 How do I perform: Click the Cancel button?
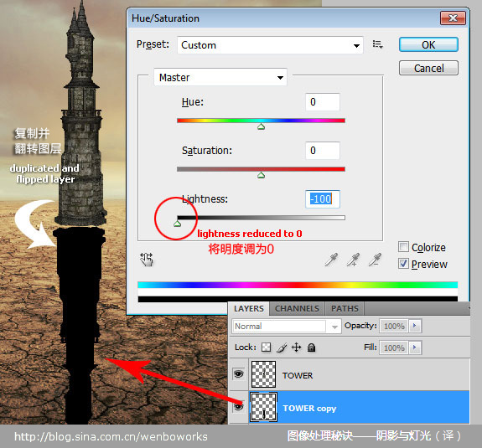click(x=428, y=68)
